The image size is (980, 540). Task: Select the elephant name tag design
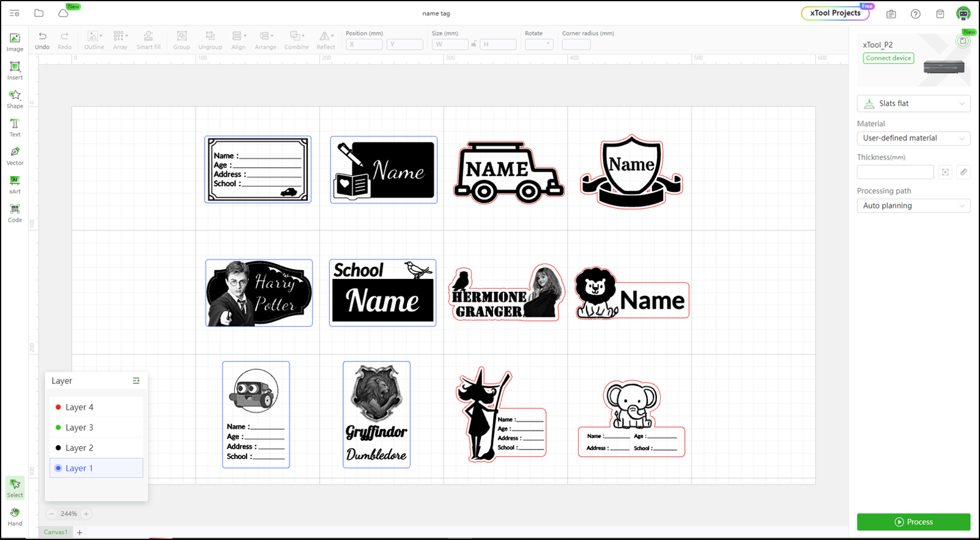tap(631, 418)
